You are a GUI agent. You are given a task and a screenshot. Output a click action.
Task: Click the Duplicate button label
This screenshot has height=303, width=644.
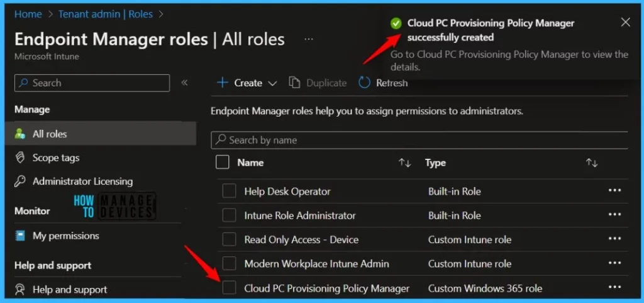coord(326,83)
